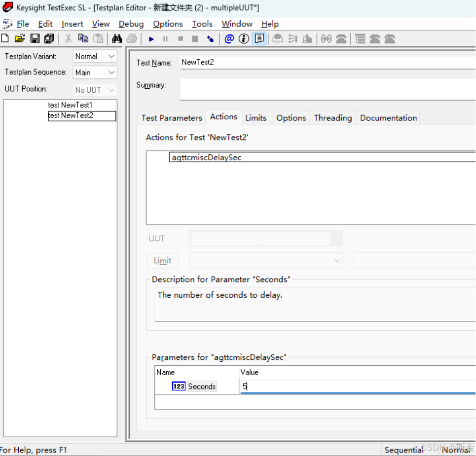The width and height of the screenshot is (476, 456).
Task: Open the Debug menu
Action: 131,24
